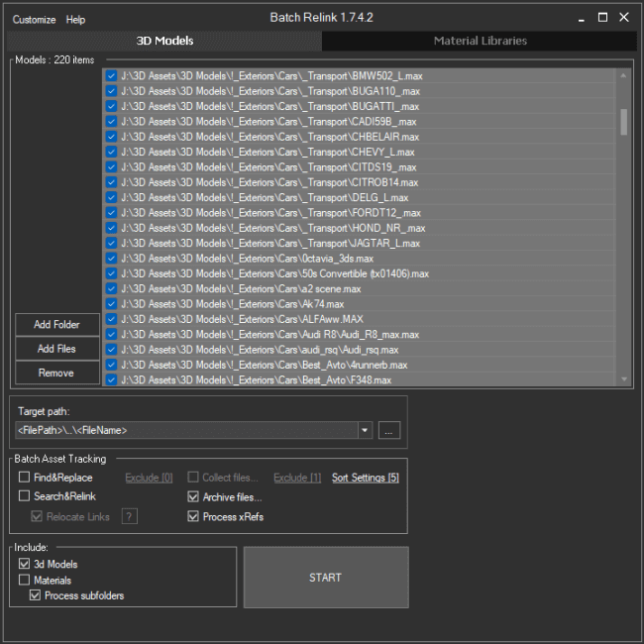
Task: Uncheck the 3d Models include checkbox
Action: click(24, 564)
